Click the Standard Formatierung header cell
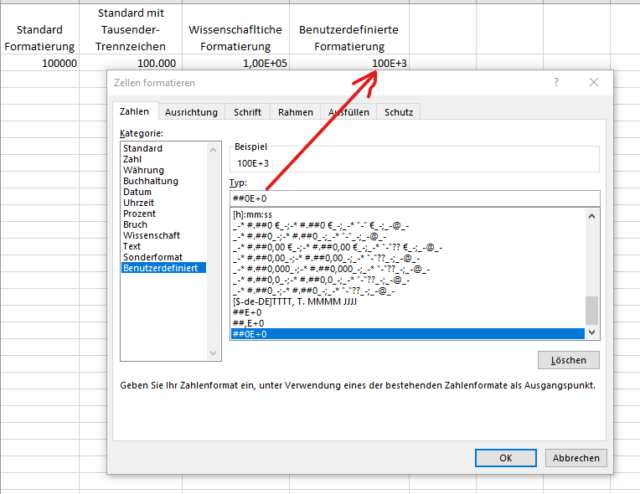640x494 pixels. (x=40, y=29)
